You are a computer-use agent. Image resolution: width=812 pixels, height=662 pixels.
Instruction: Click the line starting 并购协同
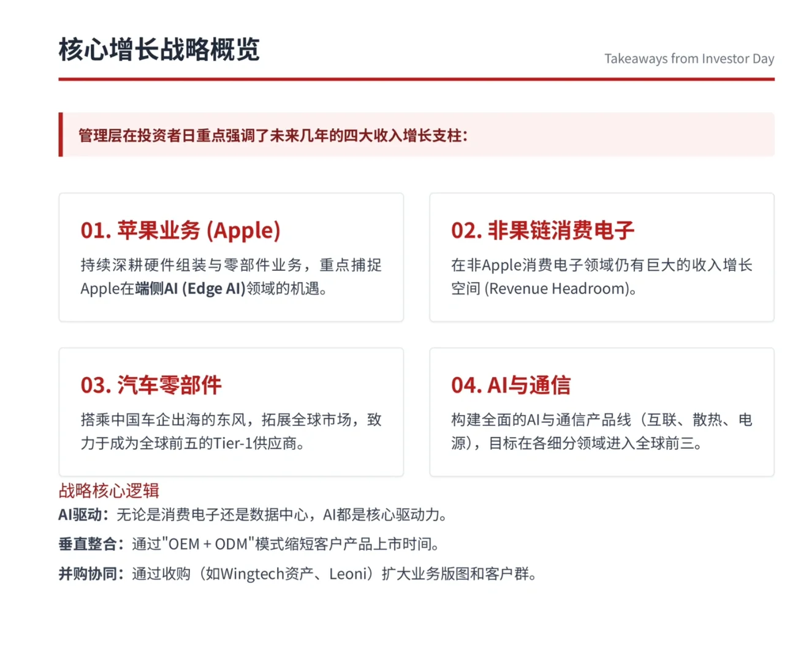[x=298, y=574]
